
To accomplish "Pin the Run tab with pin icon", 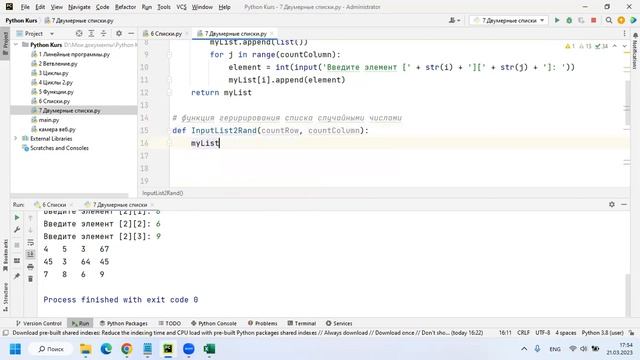I will pyautogui.click(x=17, y=276).
